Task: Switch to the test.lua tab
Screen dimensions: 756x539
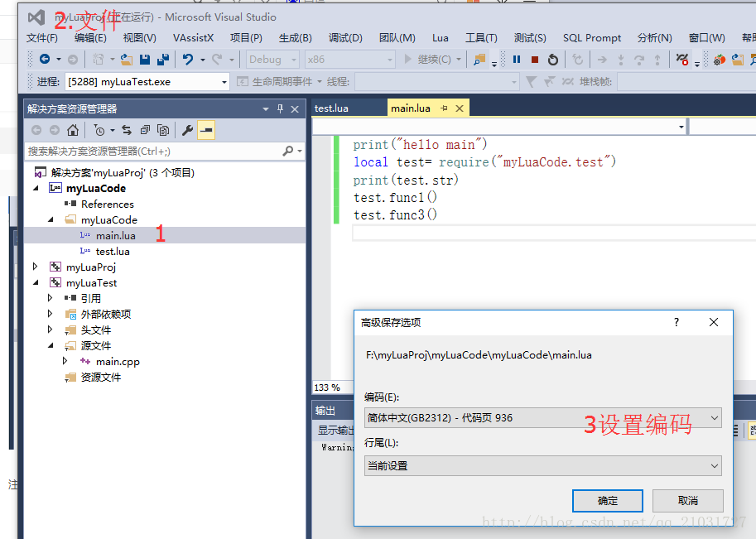Action: pyautogui.click(x=331, y=108)
